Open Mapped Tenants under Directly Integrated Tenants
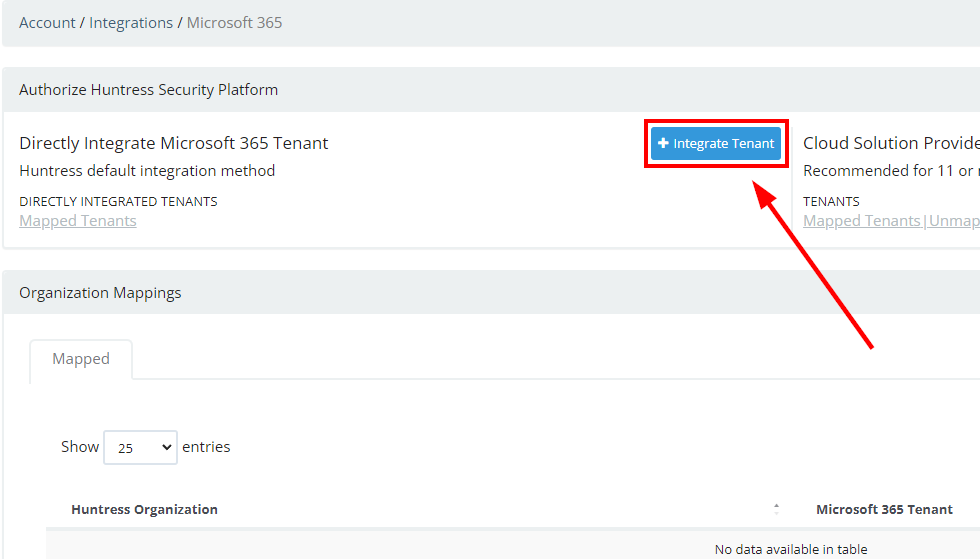Image resolution: width=980 pixels, height=559 pixels. 78,221
